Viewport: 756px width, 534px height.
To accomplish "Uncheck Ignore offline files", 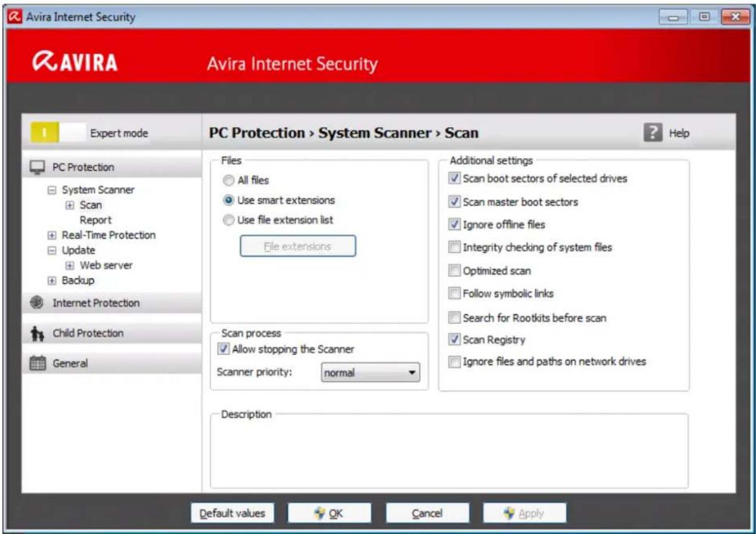I will tap(454, 225).
